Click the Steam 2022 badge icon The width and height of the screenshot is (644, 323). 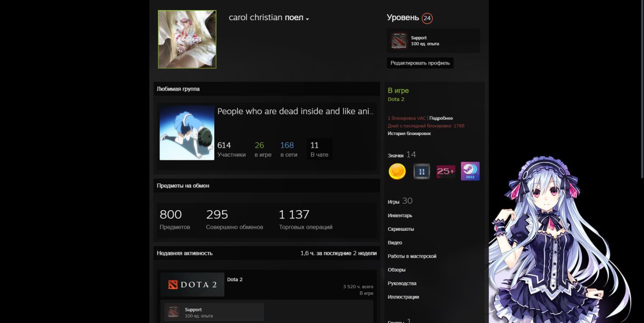(x=470, y=171)
